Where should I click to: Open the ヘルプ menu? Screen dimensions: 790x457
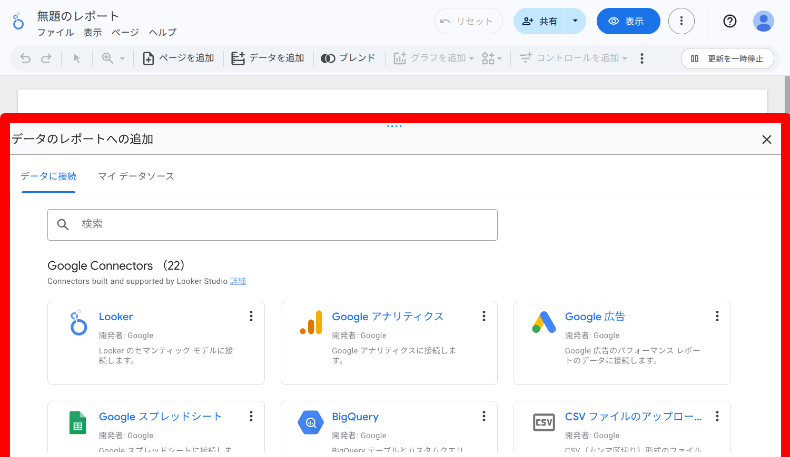pyautogui.click(x=162, y=33)
